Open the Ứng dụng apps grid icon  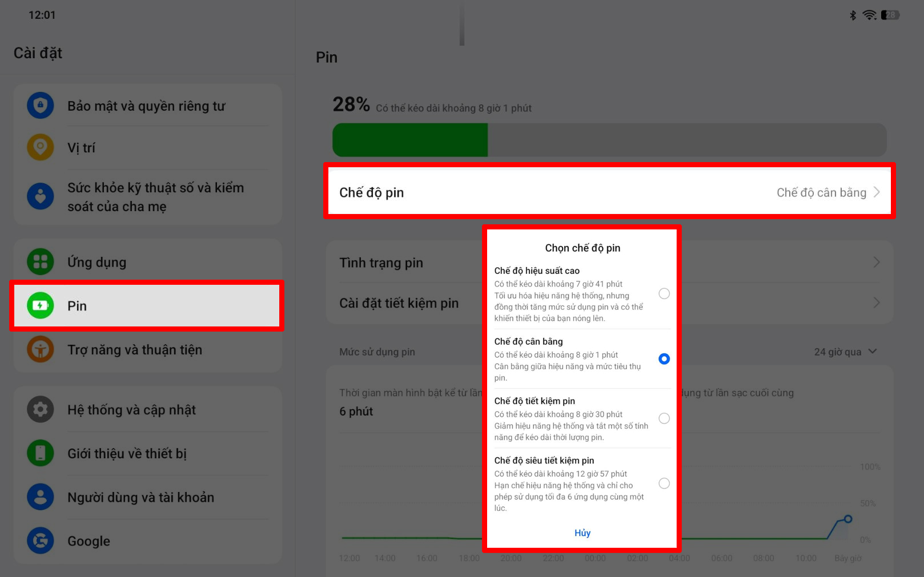41,261
